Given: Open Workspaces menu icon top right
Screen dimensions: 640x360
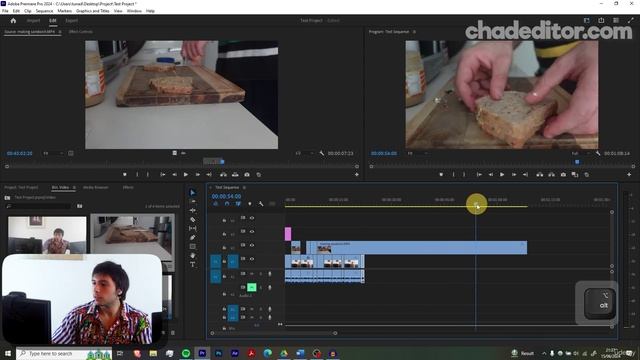Looking at the screenshot, I should pyautogui.click(x=587, y=20).
